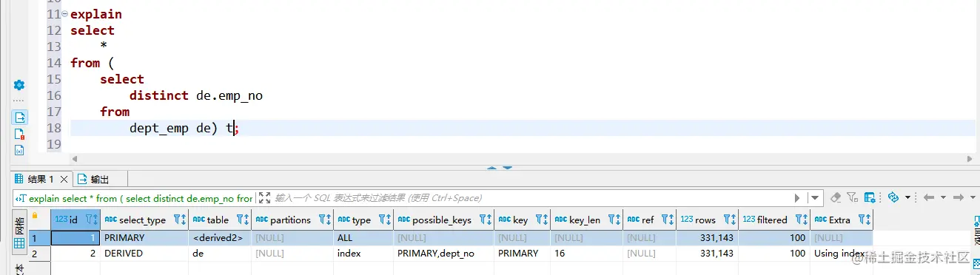This screenshot has width=980, height=275.
Task: Click the explain keyword on line 11
Action: pos(96,14)
